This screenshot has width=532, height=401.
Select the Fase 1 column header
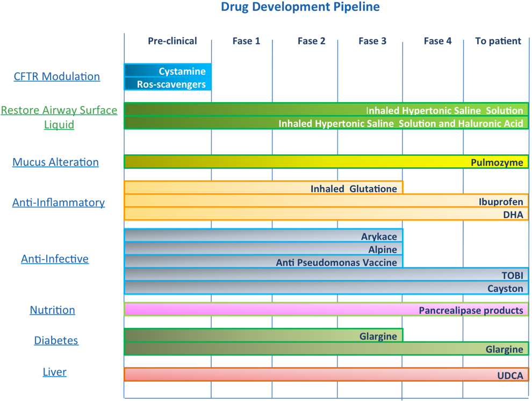coord(246,41)
